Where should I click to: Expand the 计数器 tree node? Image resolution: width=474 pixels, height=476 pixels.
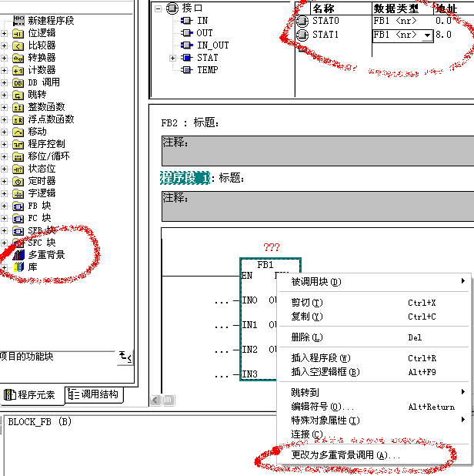pyautogui.click(x=5, y=70)
